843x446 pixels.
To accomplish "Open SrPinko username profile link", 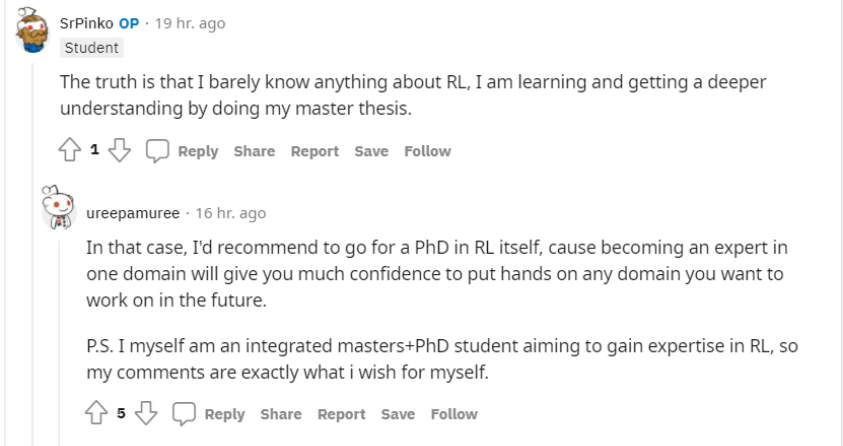I will pyautogui.click(x=87, y=24).
